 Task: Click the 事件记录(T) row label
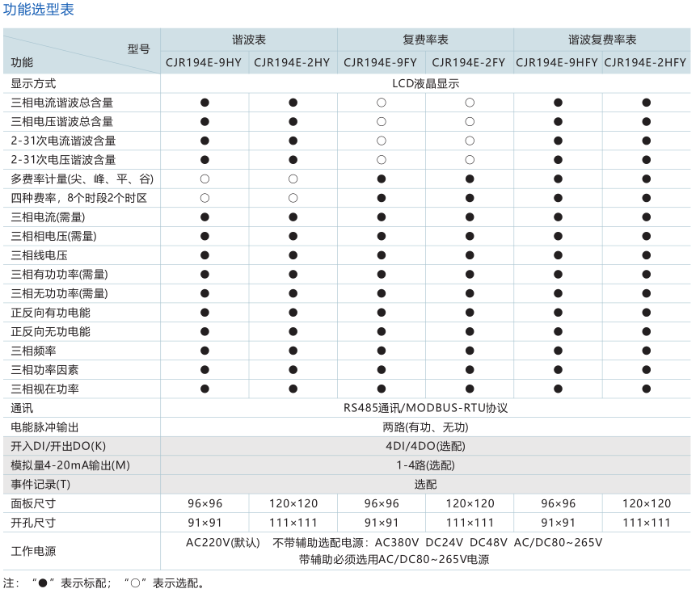(x=41, y=485)
